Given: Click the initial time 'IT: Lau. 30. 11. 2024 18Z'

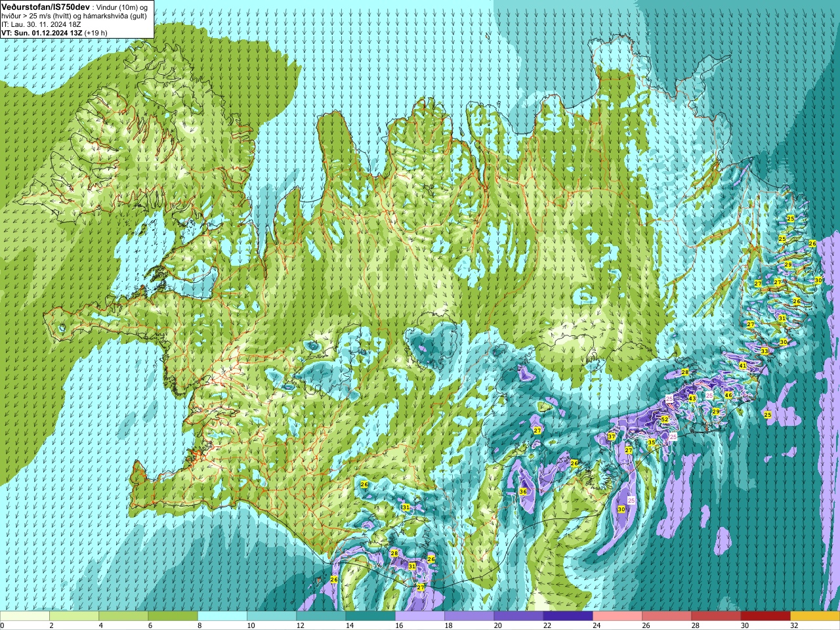Looking at the screenshot, I should coord(41,24).
